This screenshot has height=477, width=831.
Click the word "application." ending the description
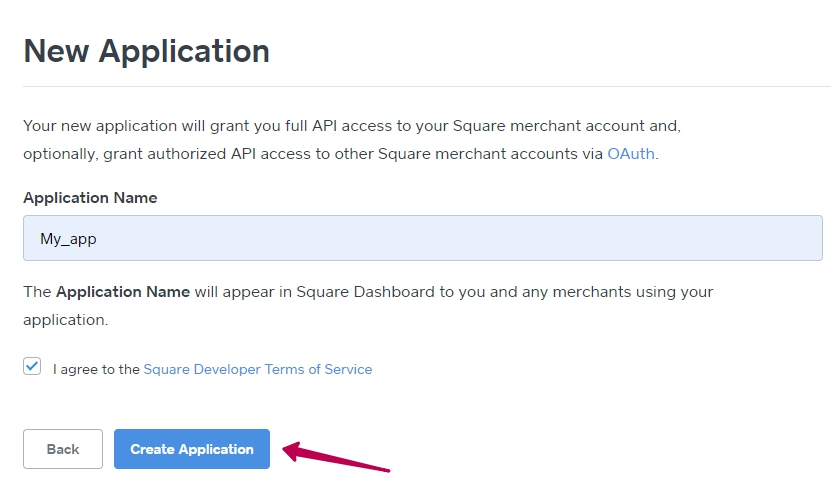point(65,320)
